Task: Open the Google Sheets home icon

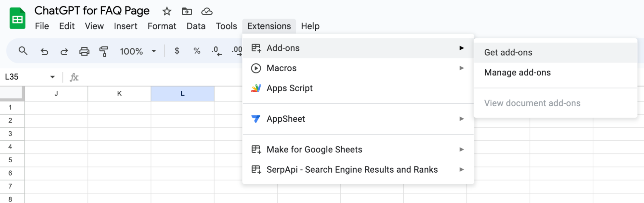Action: coord(17,18)
